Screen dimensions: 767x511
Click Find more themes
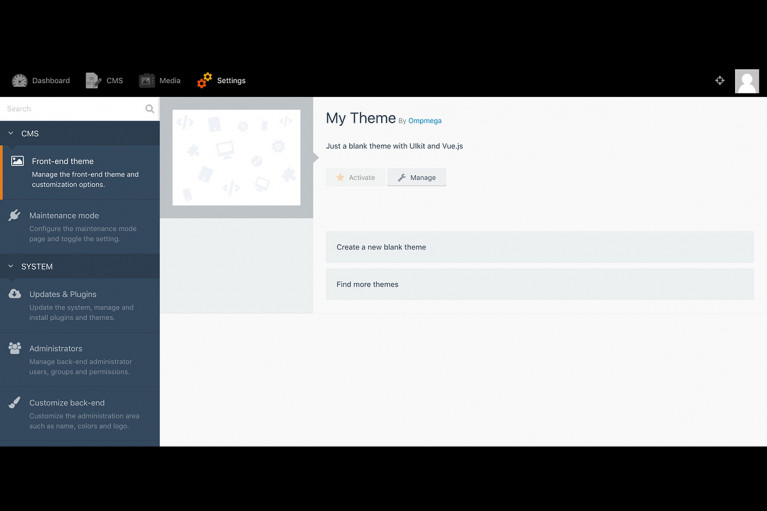click(540, 284)
